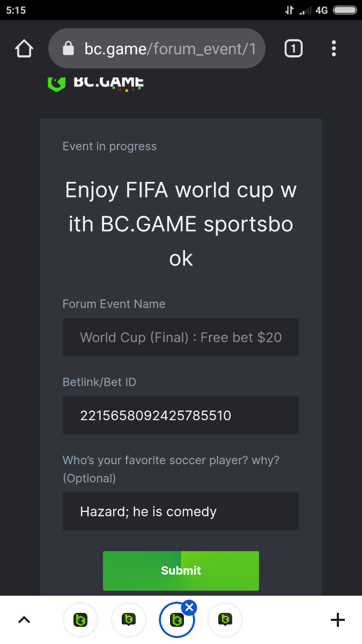The width and height of the screenshot is (362, 644).
Task: Close the active tab with blue X
Action: 189,608
